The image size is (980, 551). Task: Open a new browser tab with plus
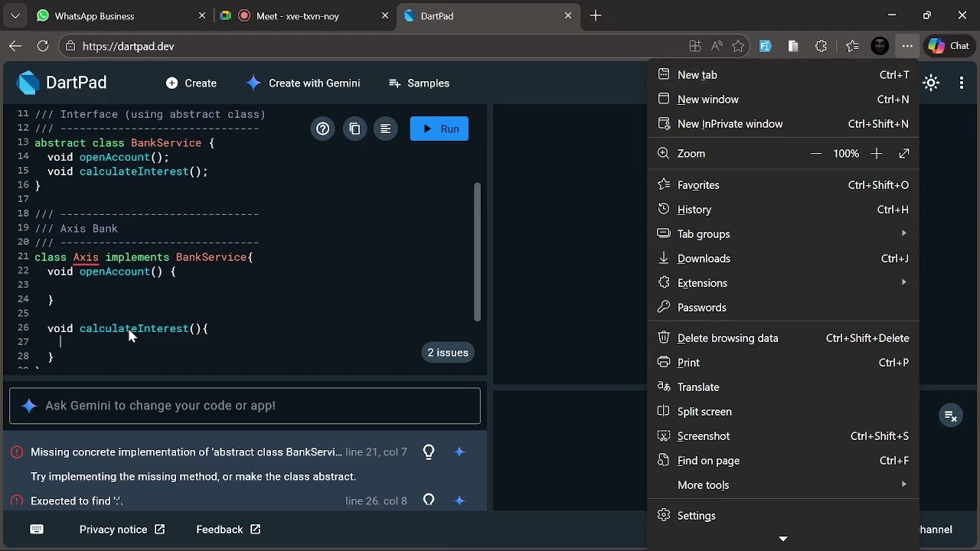pos(596,15)
